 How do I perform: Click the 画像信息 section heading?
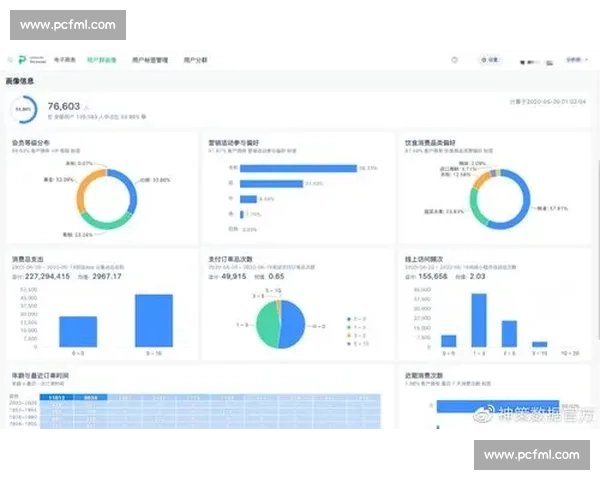(x=20, y=81)
